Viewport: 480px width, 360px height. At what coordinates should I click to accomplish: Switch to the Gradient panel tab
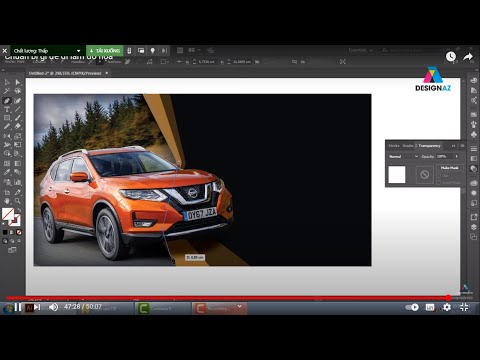[408, 146]
